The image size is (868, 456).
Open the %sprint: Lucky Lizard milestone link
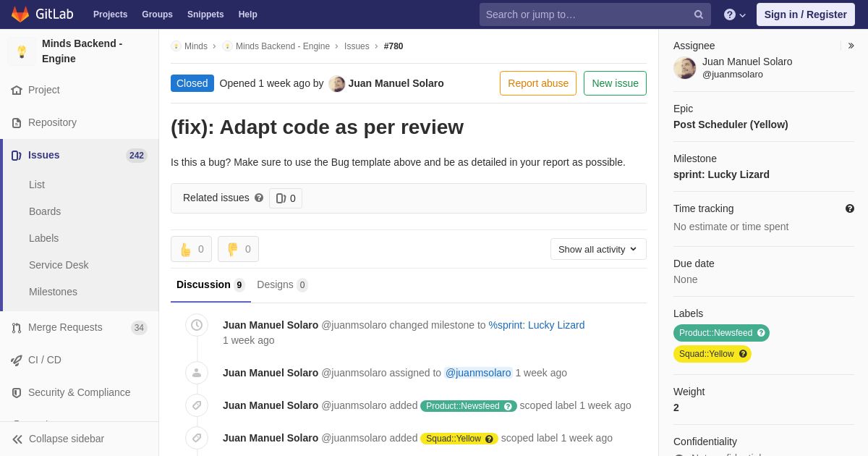[537, 325]
